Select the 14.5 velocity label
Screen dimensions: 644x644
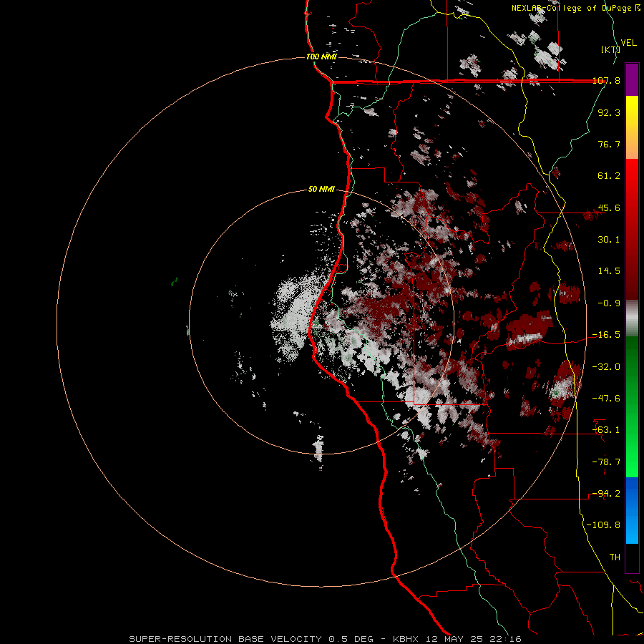click(x=609, y=271)
